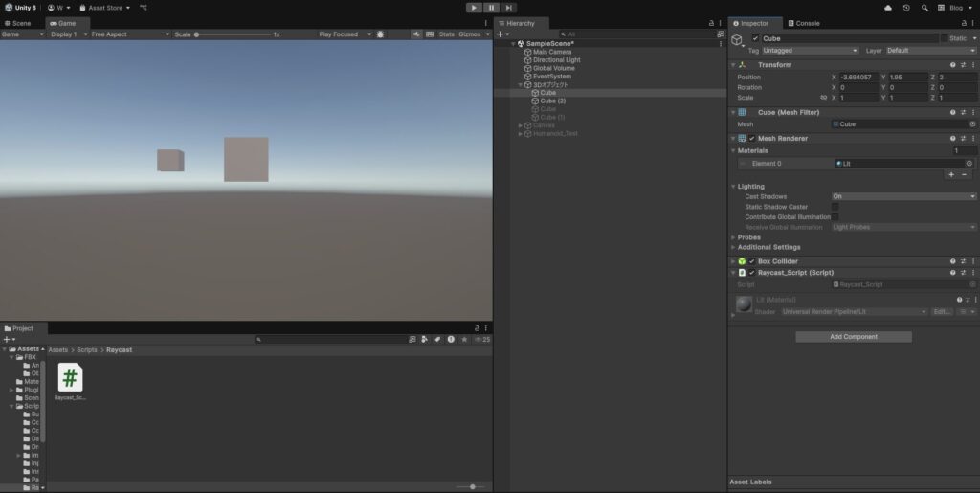The width and height of the screenshot is (980, 493).
Task: Enable the Static checkbox for Cube
Action: tap(944, 38)
